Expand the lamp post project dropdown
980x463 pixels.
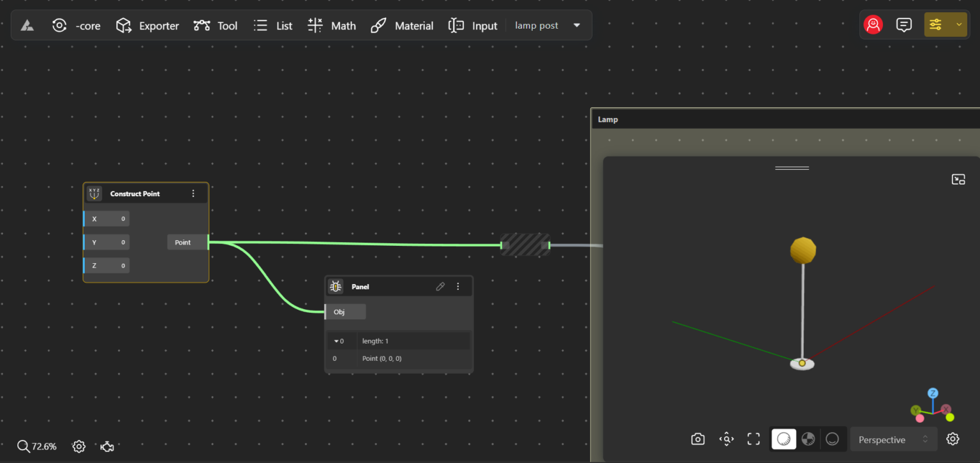[577, 26]
